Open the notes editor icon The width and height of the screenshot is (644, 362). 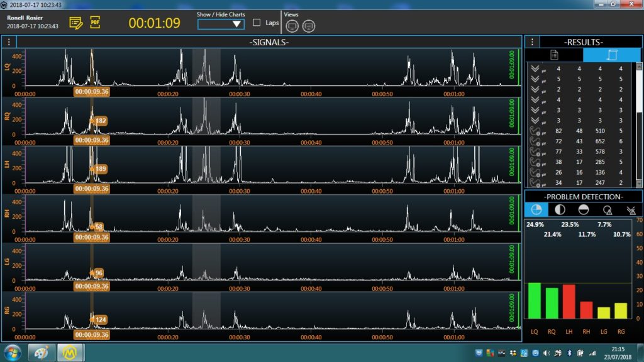pyautogui.click(x=76, y=23)
